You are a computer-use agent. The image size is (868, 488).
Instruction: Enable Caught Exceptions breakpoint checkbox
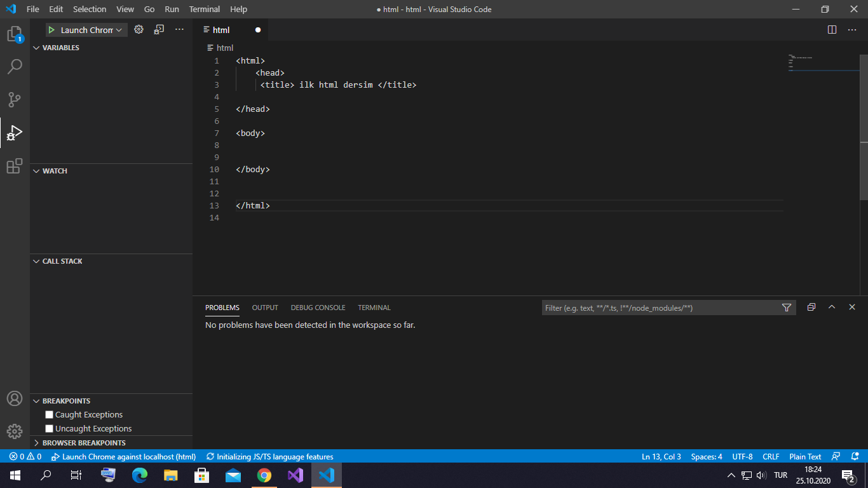point(49,415)
